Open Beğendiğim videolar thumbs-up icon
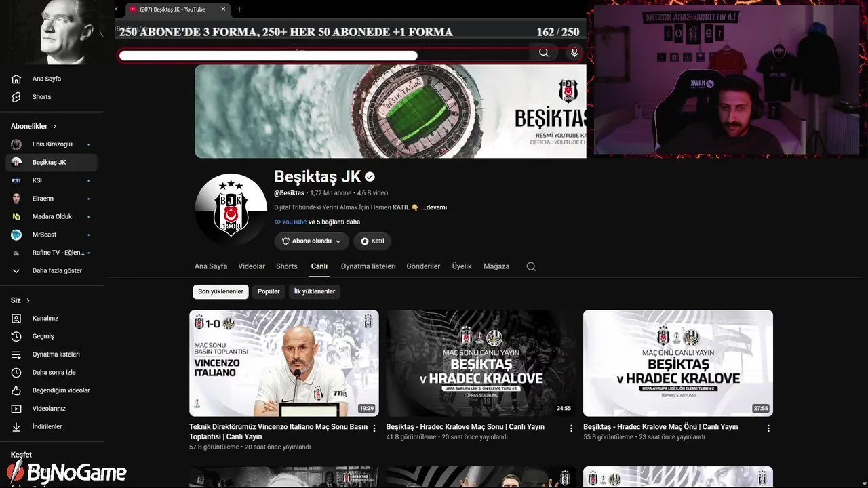 (x=16, y=390)
